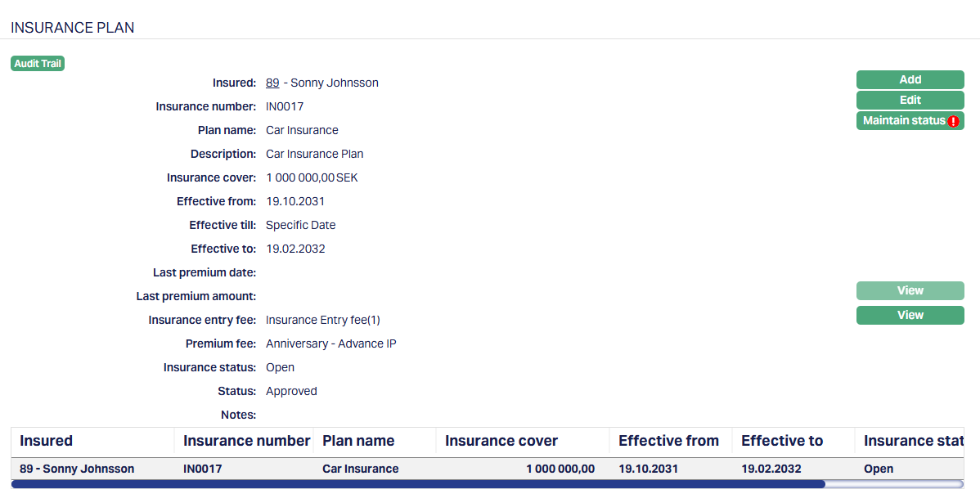Click the Plan name column header
This screenshot has height=494, width=980.
(358, 441)
